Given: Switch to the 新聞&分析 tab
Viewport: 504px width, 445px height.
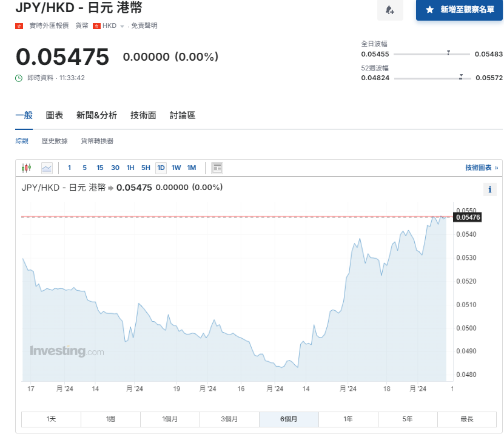Looking at the screenshot, I should (x=96, y=115).
